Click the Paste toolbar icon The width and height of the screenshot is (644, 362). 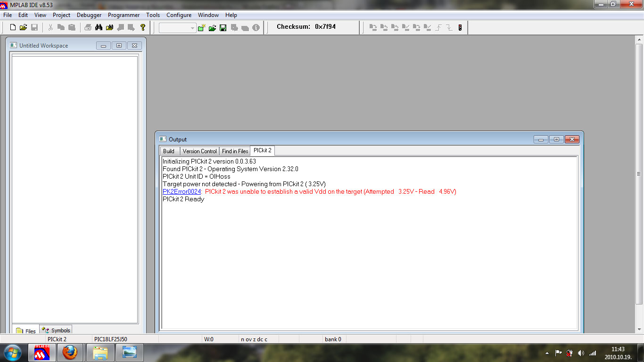coord(72,27)
